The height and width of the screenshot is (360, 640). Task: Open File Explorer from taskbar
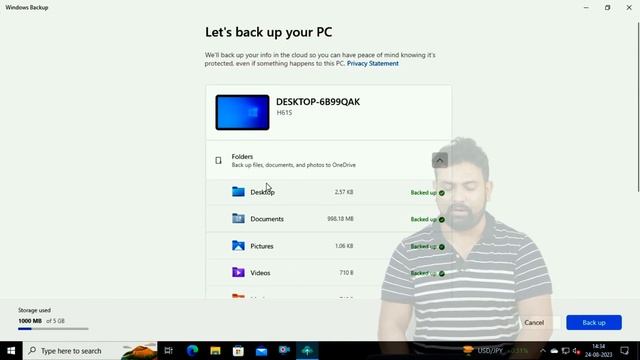click(x=215, y=351)
